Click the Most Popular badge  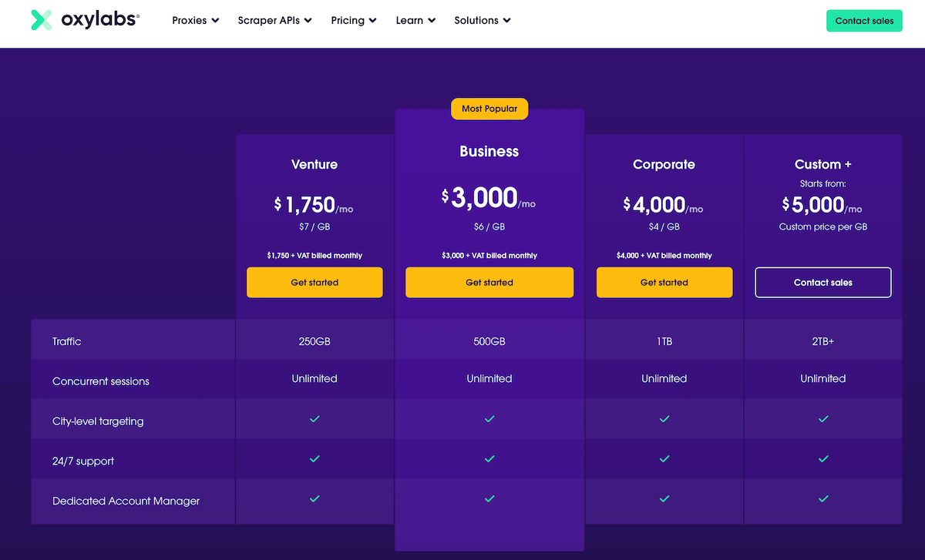tap(489, 109)
